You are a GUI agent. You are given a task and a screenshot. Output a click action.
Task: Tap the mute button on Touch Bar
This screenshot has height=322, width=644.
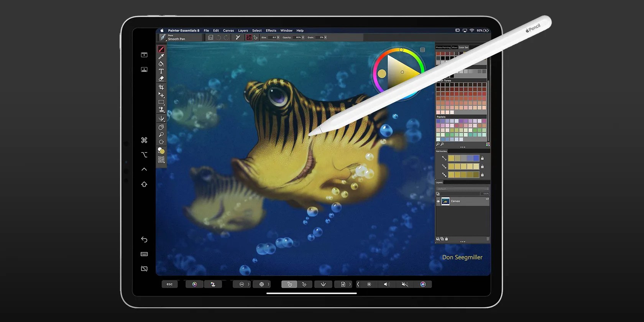pos(405,284)
